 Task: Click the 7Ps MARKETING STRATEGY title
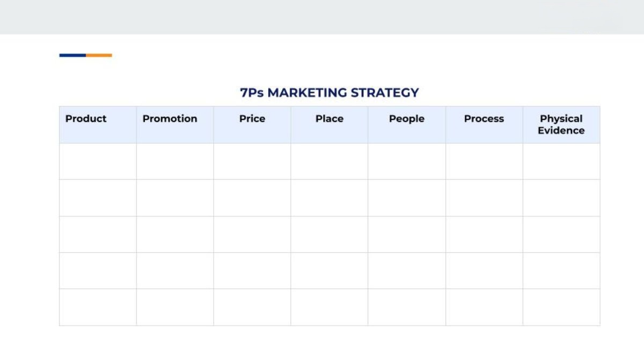click(x=329, y=92)
